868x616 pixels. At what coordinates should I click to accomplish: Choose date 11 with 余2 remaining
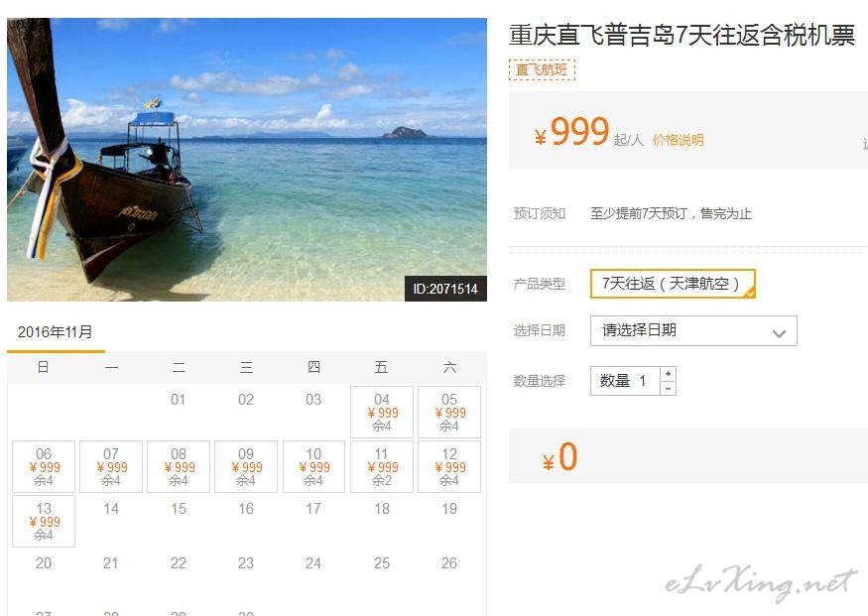[x=382, y=466]
